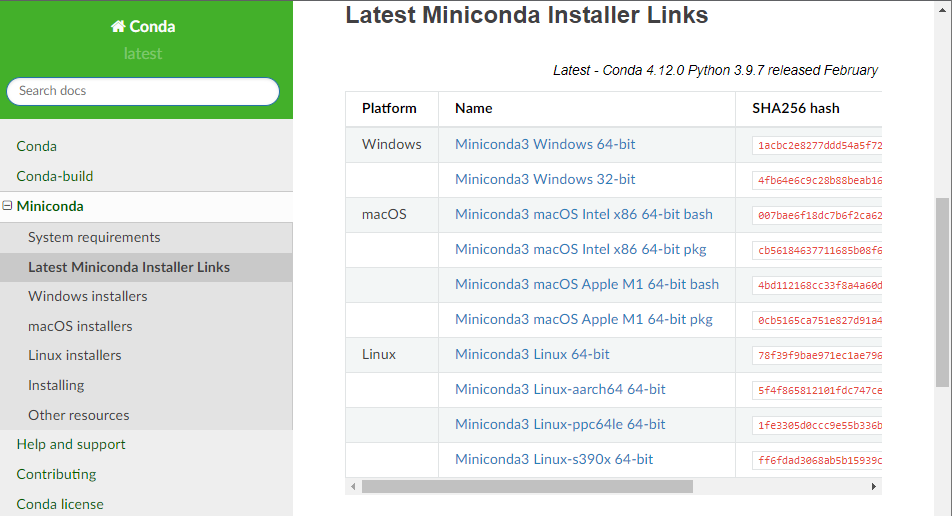The width and height of the screenshot is (952, 516).
Task: Select Miniconda in the sidebar
Action: 50,206
